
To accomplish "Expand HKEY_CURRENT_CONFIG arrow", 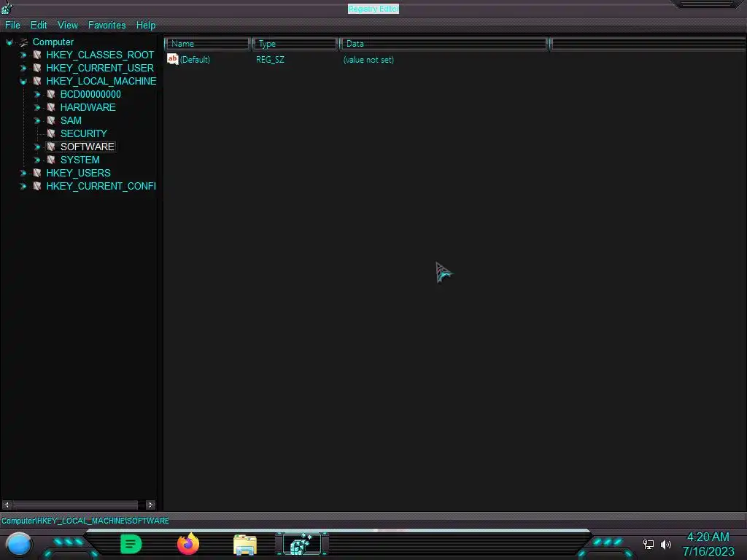I will (x=23, y=186).
